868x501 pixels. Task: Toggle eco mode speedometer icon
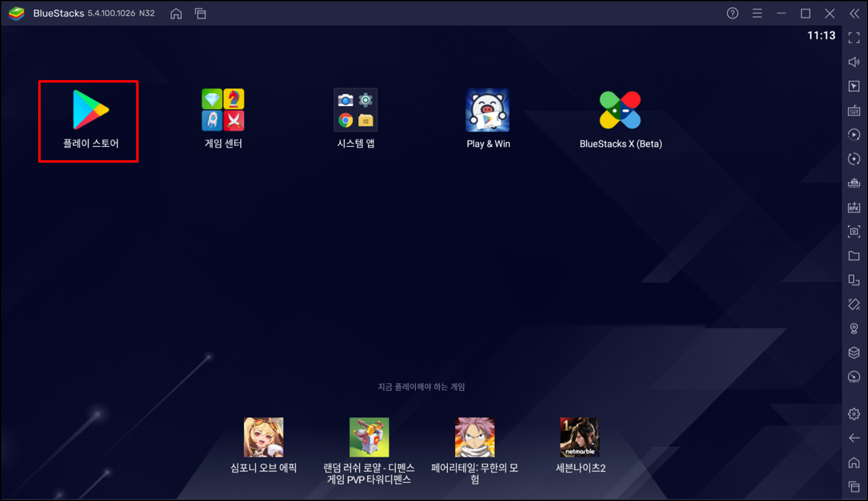pyautogui.click(x=854, y=377)
